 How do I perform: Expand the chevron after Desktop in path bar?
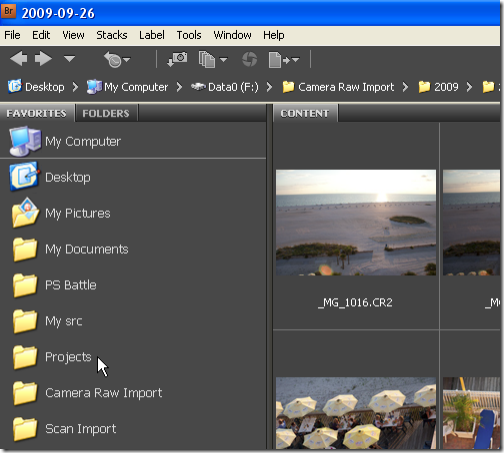click(75, 87)
